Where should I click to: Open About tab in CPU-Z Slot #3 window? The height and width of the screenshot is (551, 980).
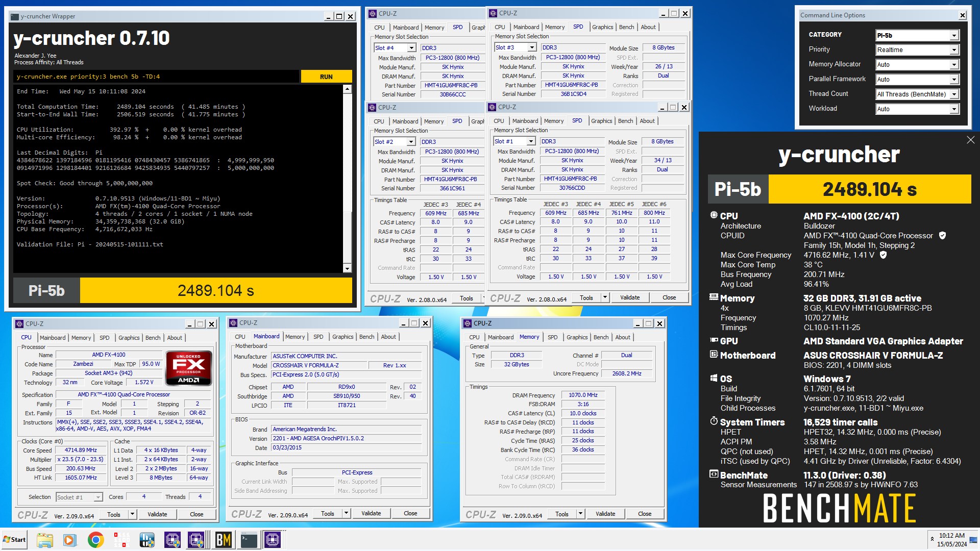[x=648, y=27]
